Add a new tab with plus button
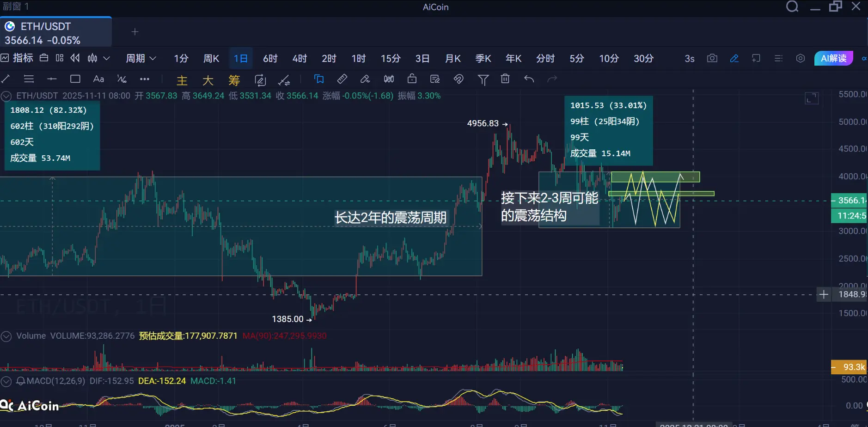 point(135,32)
